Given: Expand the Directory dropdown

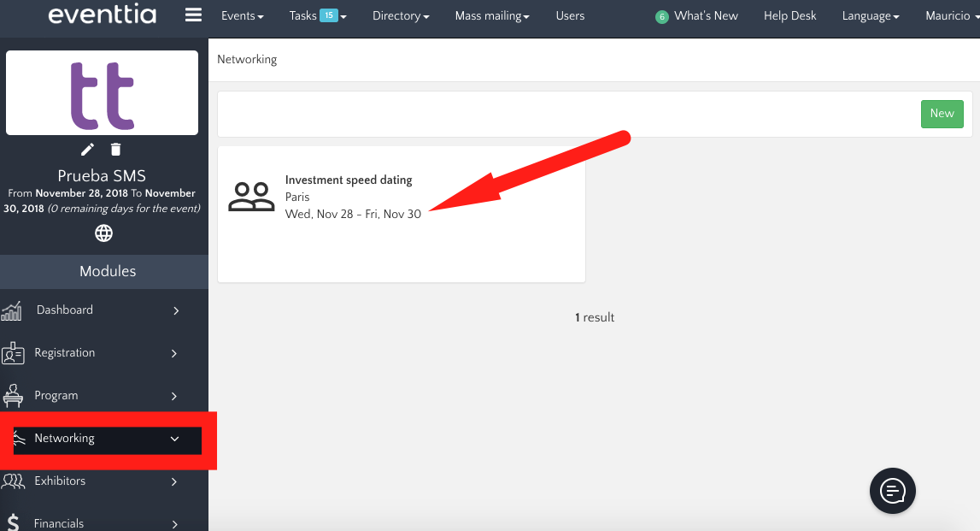Looking at the screenshot, I should coord(400,16).
